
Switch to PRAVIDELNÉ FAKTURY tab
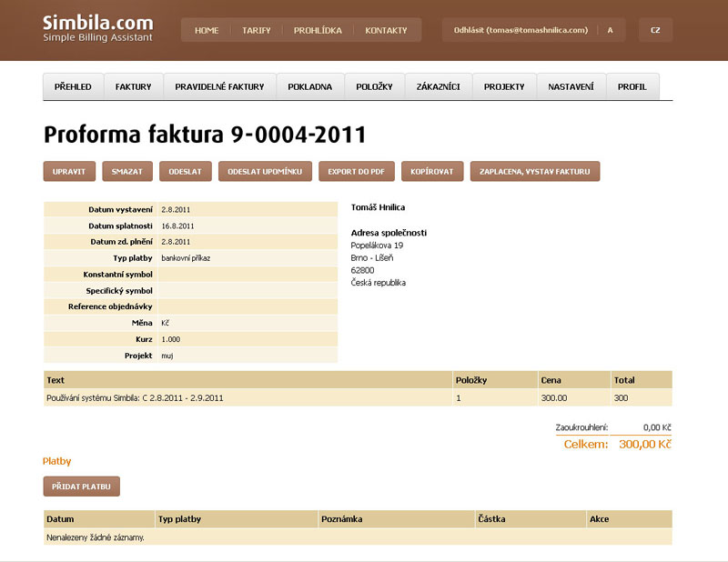pos(219,86)
